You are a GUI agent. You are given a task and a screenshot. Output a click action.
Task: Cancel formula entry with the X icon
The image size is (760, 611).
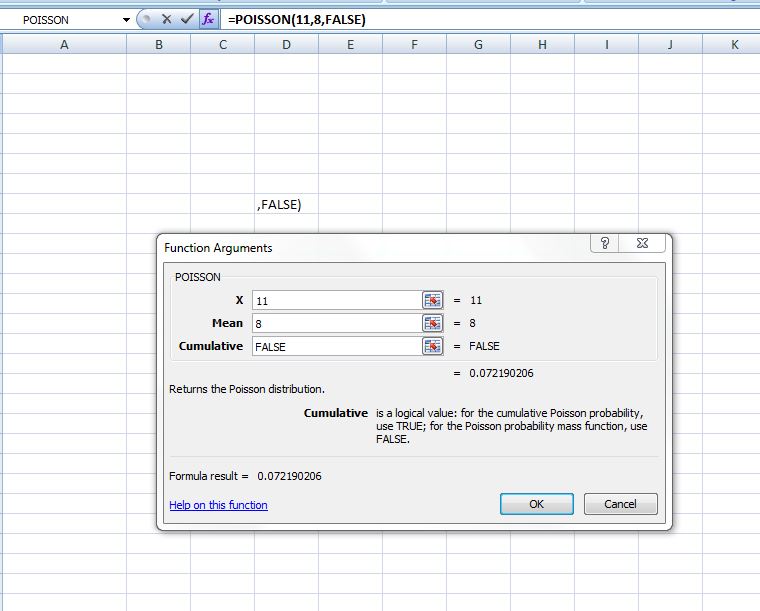(x=167, y=19)
